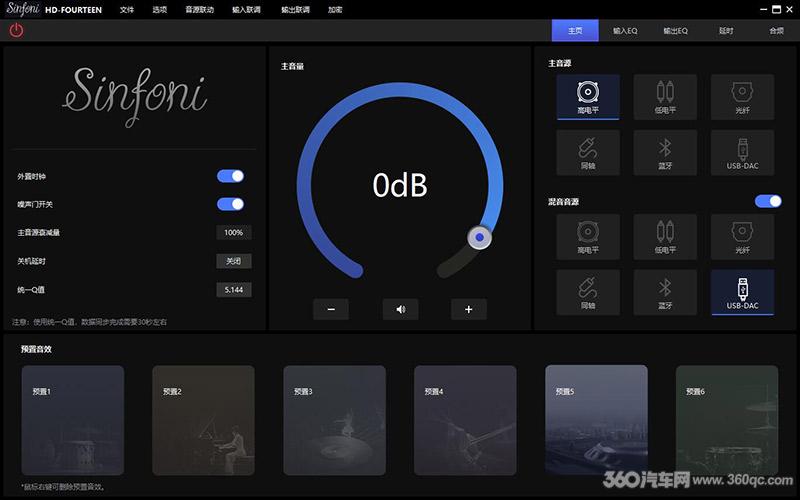Open the 选项 menu
This screenshot has width=800, height=500.
[160, 10]
